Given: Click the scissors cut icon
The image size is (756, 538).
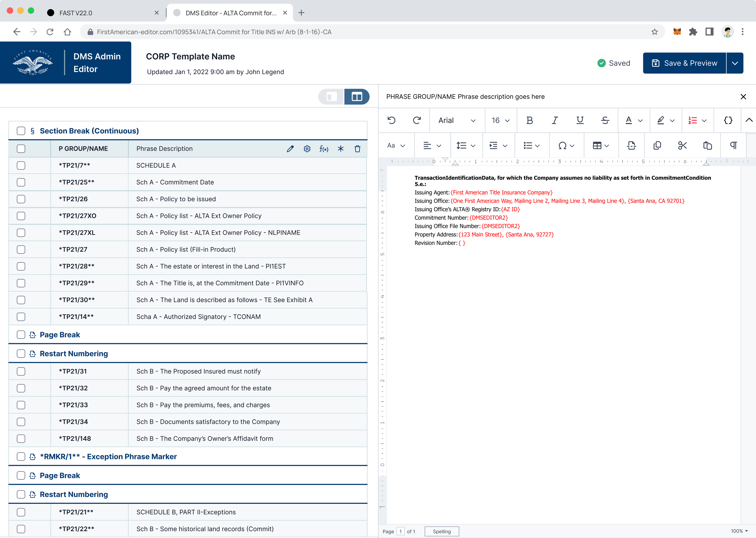Looking at the screenshot, I should 682,146.
